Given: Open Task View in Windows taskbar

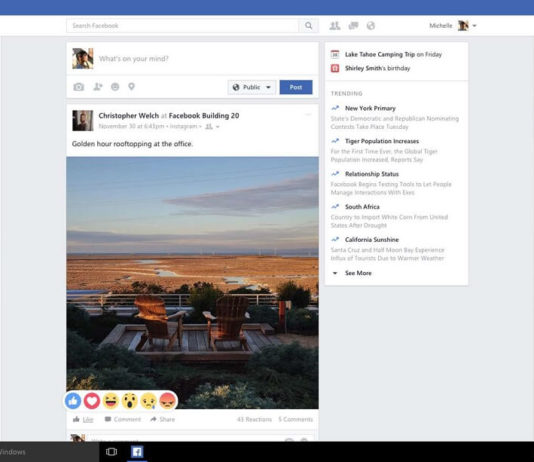Looking at the screenshot, I should 111,452.
